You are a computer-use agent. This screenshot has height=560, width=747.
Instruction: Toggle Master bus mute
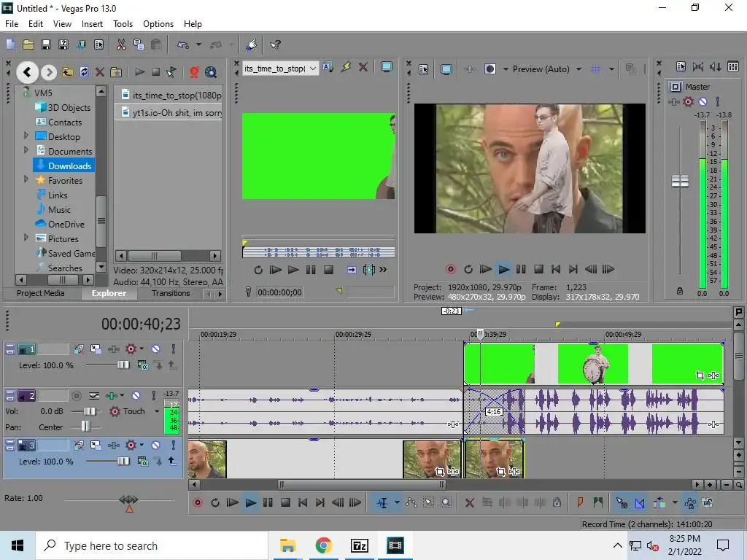703,101
